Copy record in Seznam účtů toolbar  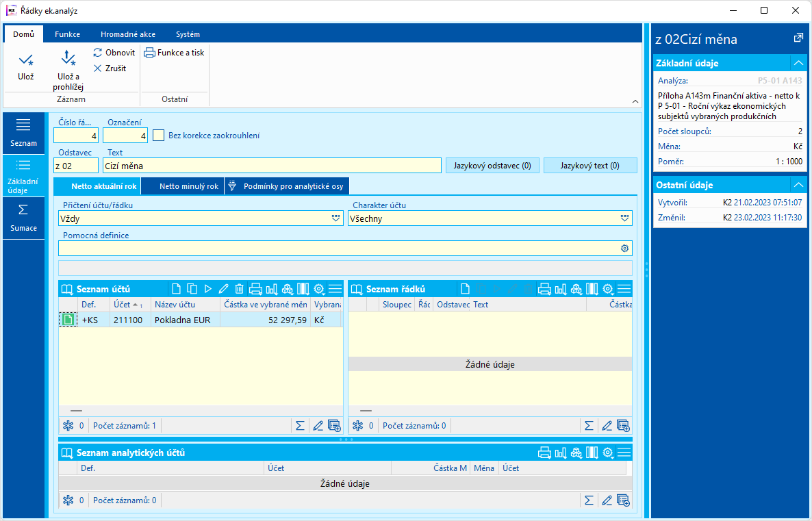pyautogui.click(x=192, y=289)
